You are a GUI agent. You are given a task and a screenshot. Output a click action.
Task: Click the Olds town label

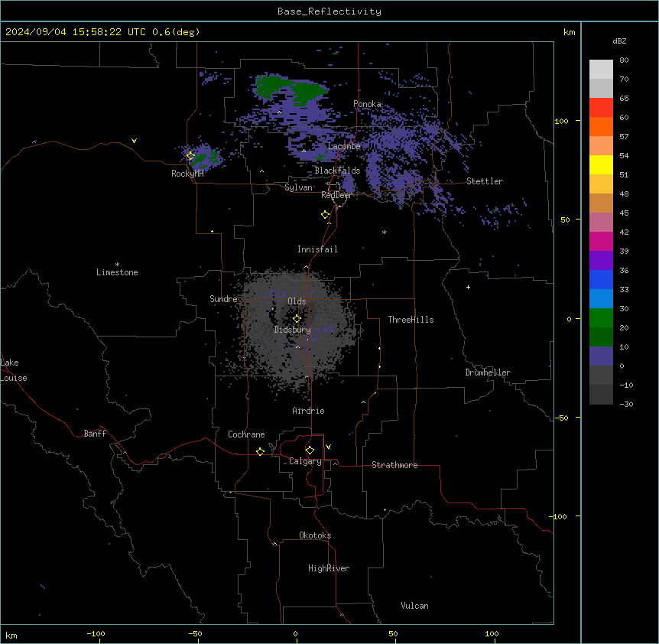pyautogui.click(x=297, y=301)
